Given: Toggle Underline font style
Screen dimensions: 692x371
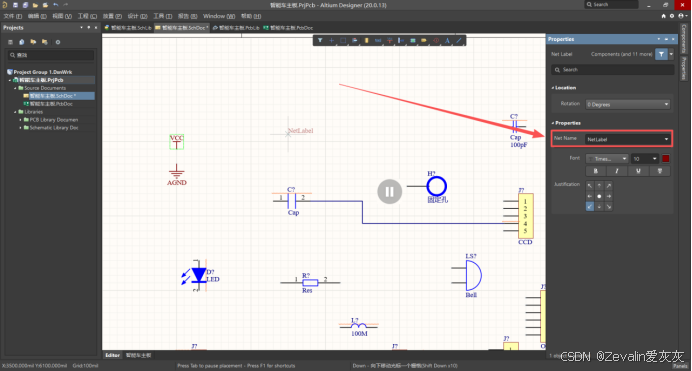Looking at the screenshot, I should (x=638, y=171).
